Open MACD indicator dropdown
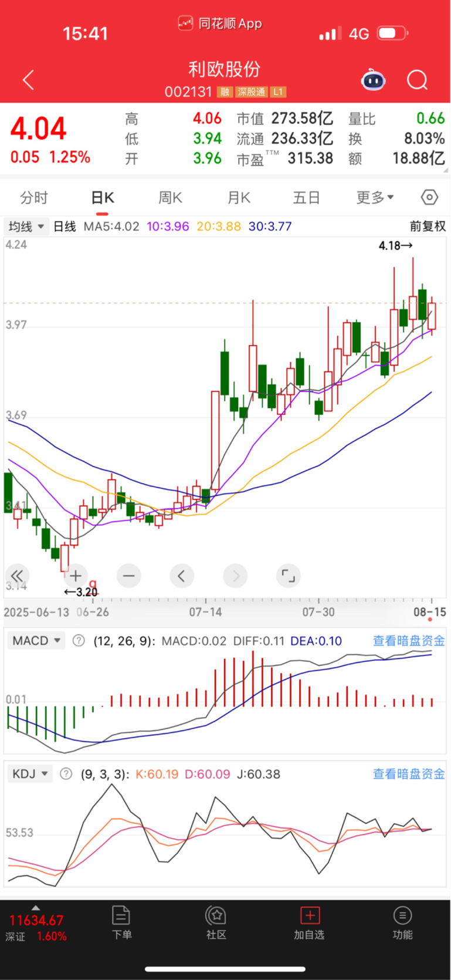Screen dimensions: 451x980 pos(36,641)
